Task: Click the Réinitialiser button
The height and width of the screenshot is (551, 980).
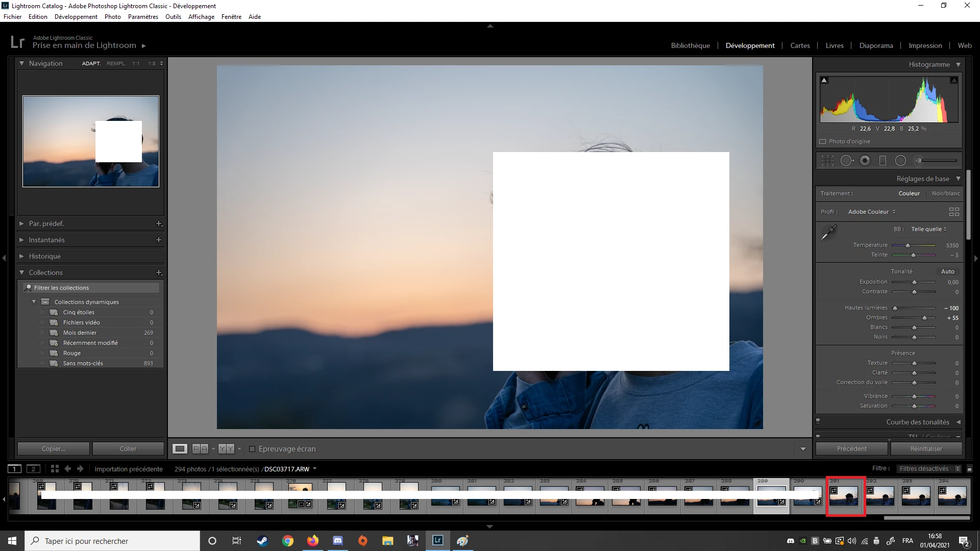Action: point(926,449)
